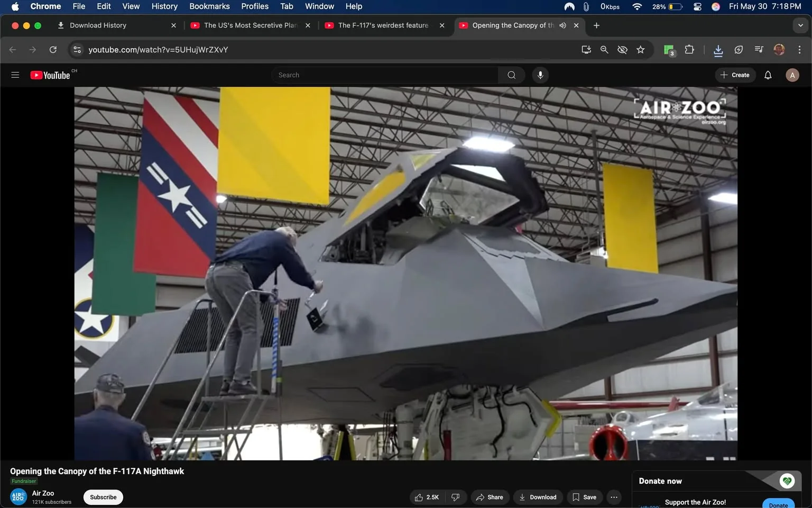Open Chrome downloads tray icon

[x=718, y=50]
